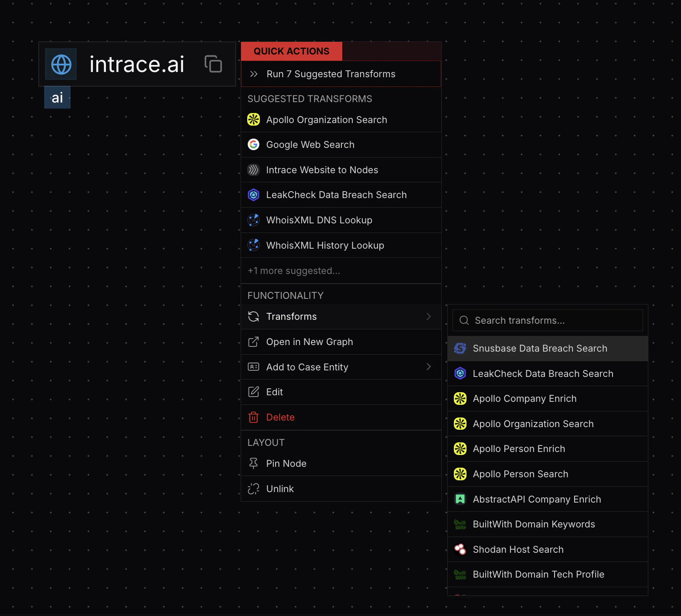Click the BuiltWith Domain Keywords icon
This screenshot has height=616, width=681.
(460, 524)
